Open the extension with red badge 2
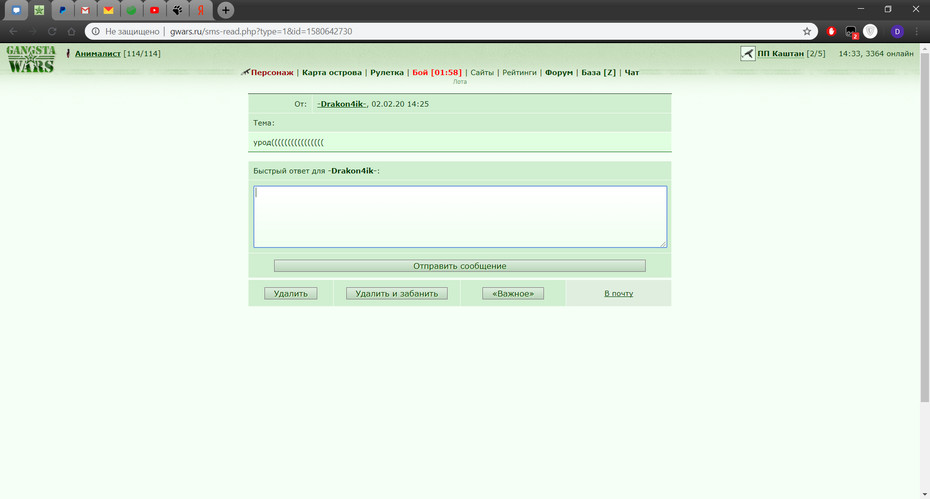The height and width of the screenshot is (499, 930). coord(851,32)
